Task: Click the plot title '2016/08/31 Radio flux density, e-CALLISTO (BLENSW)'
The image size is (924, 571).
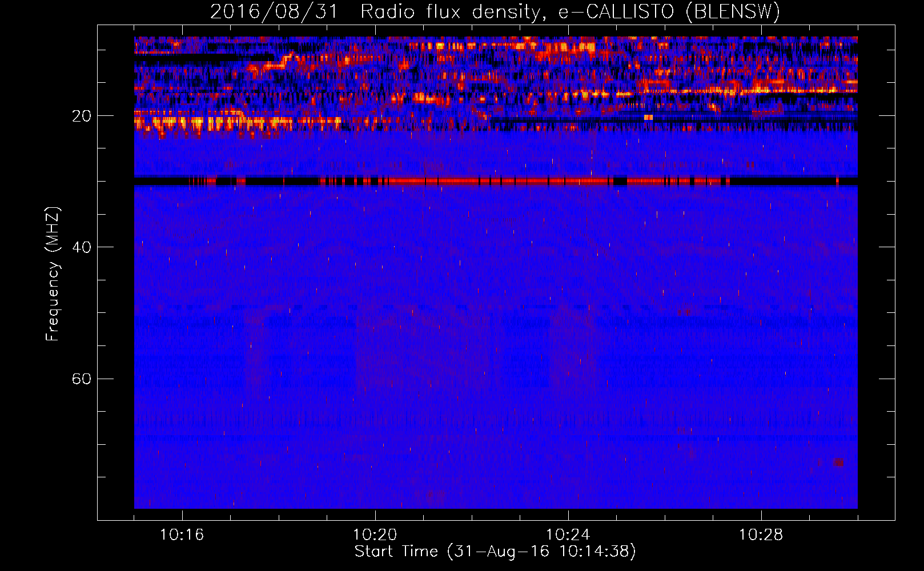Action: [x=495, y=11]
